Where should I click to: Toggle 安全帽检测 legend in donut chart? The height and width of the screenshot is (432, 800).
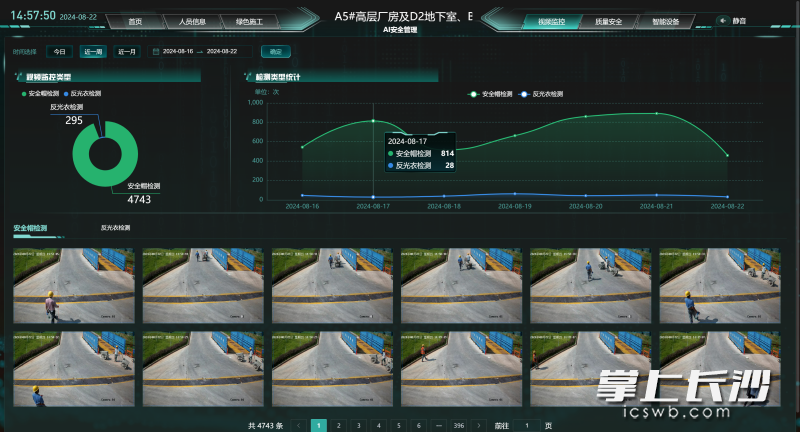44,93
